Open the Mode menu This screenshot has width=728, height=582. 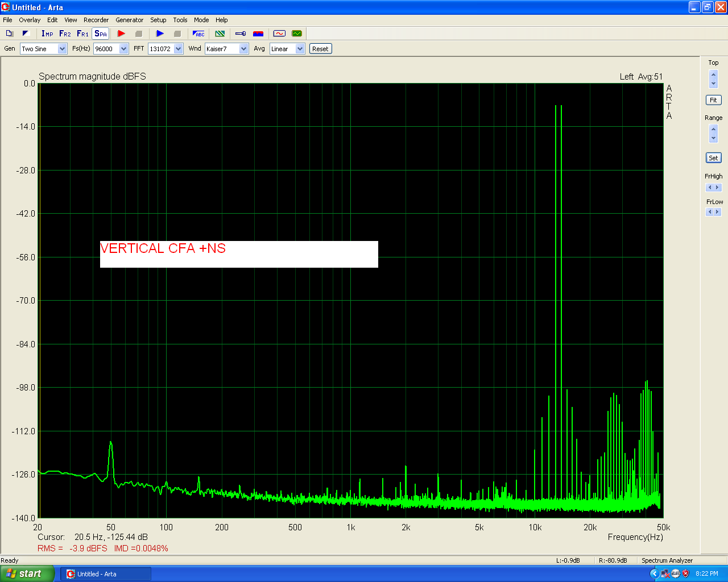201,20
